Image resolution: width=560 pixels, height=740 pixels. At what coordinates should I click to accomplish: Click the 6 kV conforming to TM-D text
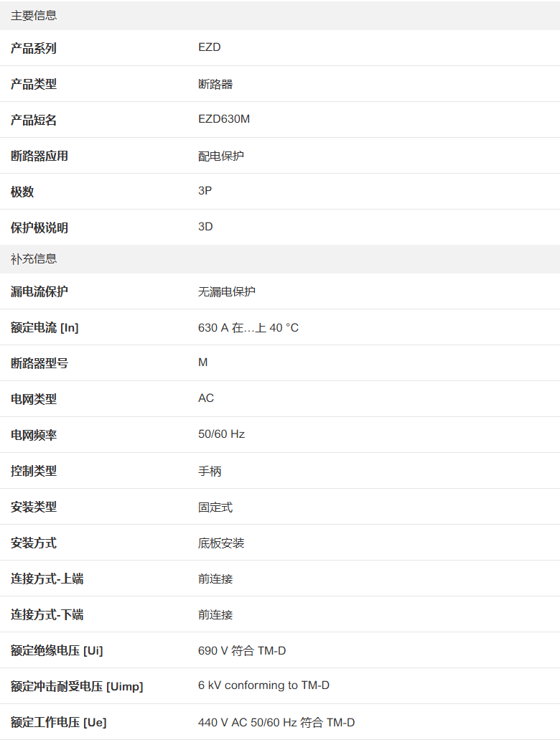(263, 685)
